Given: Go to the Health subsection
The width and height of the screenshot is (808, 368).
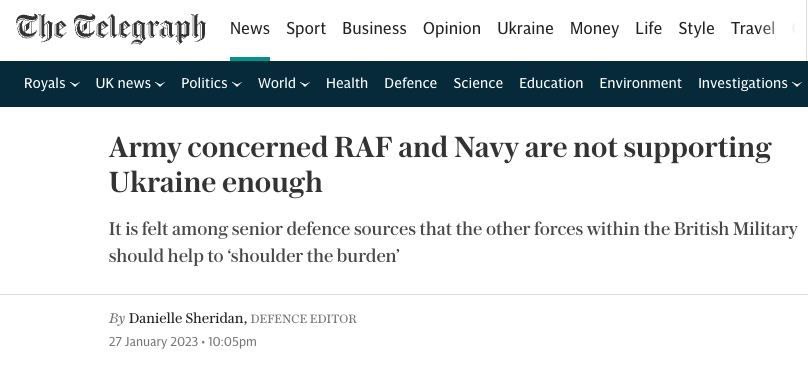Looking at the screenshot, I should [x=347, y=83].
